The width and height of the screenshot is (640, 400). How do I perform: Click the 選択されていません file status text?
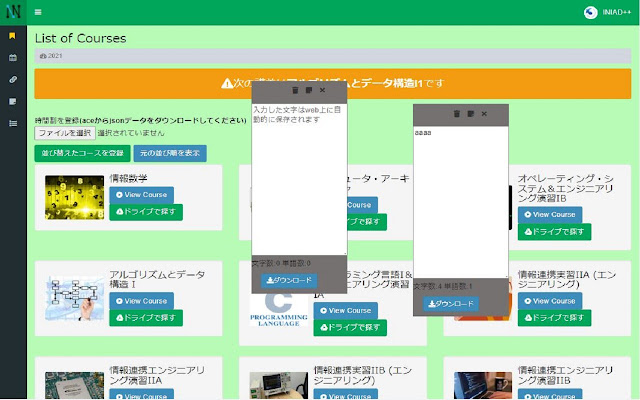tap(131, 133)
